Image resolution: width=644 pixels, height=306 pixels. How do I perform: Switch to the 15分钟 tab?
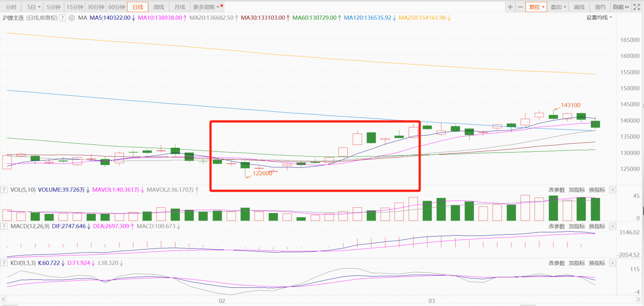point(75,7)
